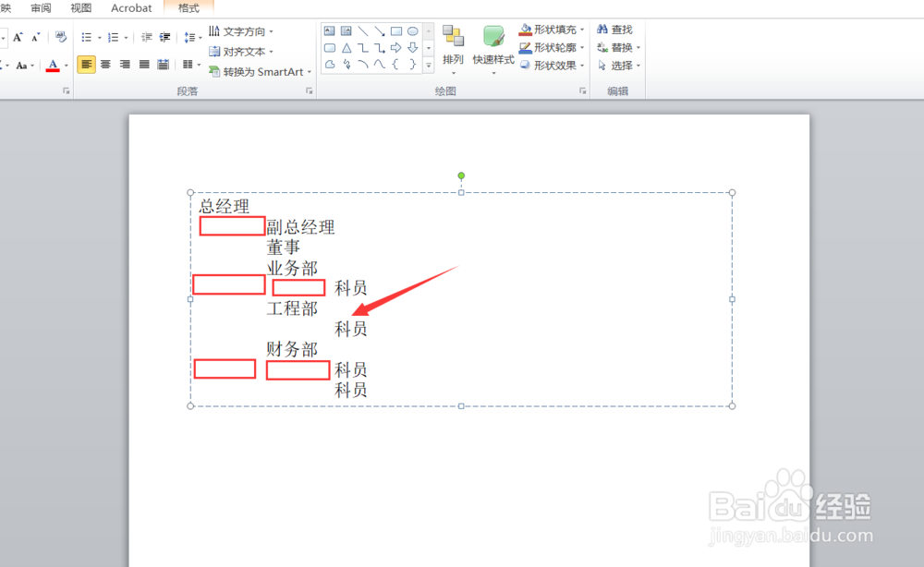Click 查找 find button

[614, 30]
